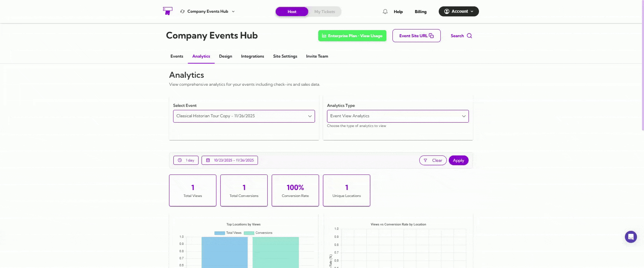The image size is (644, 268).
Task: Clear the filters
Action: pyautogui.click(x=433, y=160)
